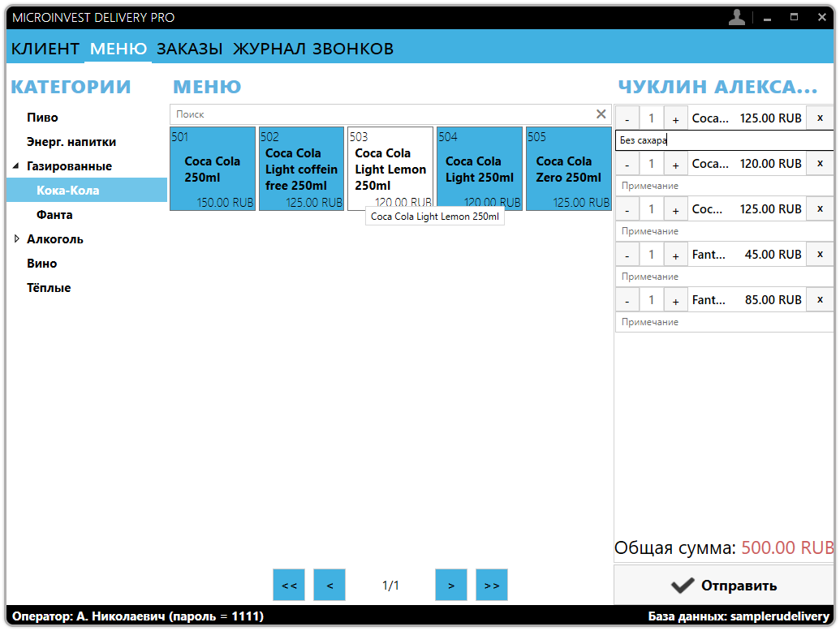The width and height of the screenshot is (840, 631).
Task: Increase quantity of Fant... 45.00 RUB item
Action: (x=675, y=255)
